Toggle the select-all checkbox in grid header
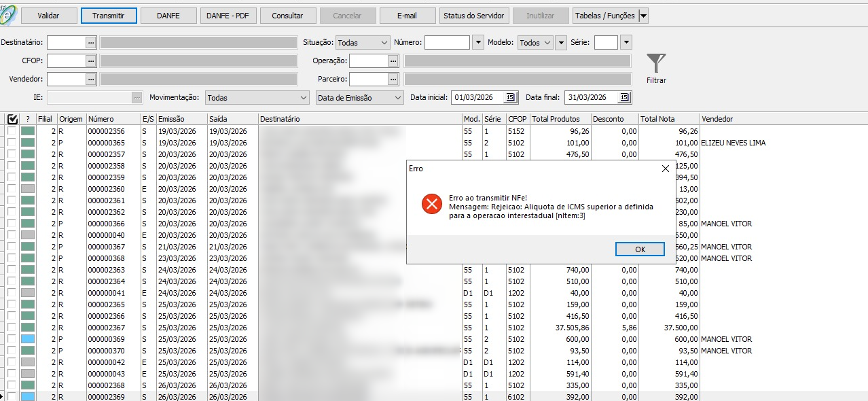The image size is (868, 401). pyautogui.click(x=12, y=119)
